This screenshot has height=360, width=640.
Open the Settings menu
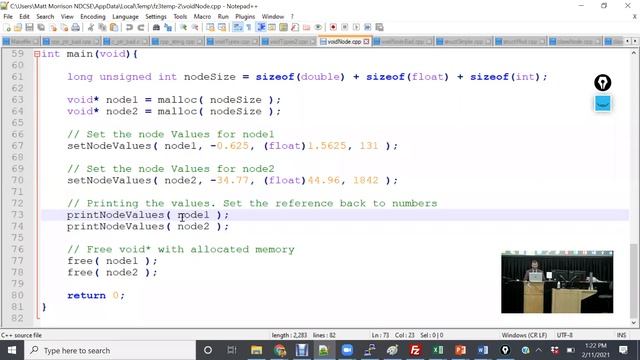(156, 17)
